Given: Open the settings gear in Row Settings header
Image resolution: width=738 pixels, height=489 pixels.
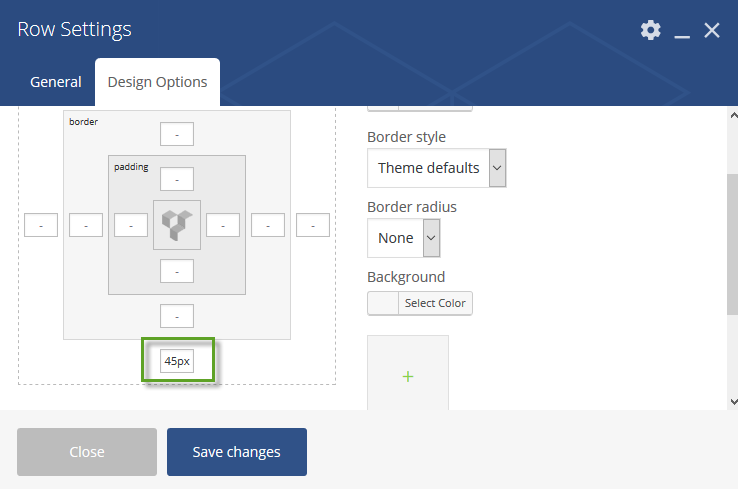Looking at the screenshot, I should [650, 30].
